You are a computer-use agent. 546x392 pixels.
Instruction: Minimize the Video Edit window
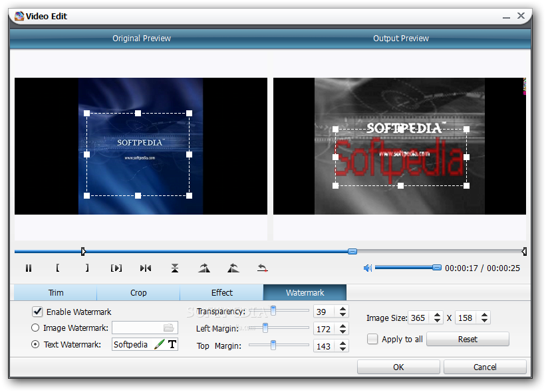click(506, 17)
